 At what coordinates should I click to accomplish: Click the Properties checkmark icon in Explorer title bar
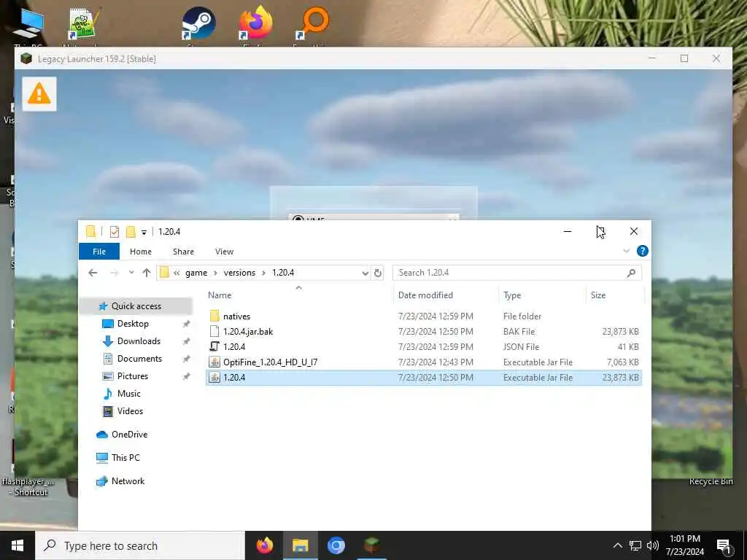(115, 232)
